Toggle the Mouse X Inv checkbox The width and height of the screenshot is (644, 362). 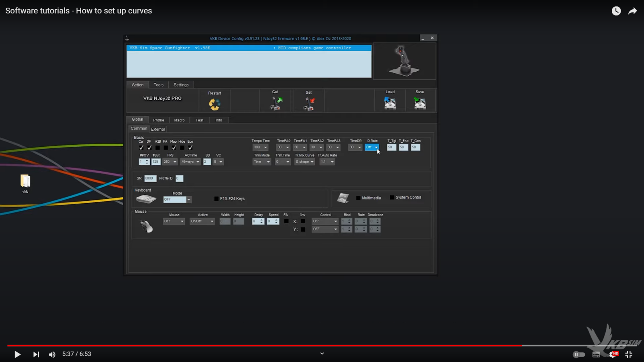coord(303,221)
